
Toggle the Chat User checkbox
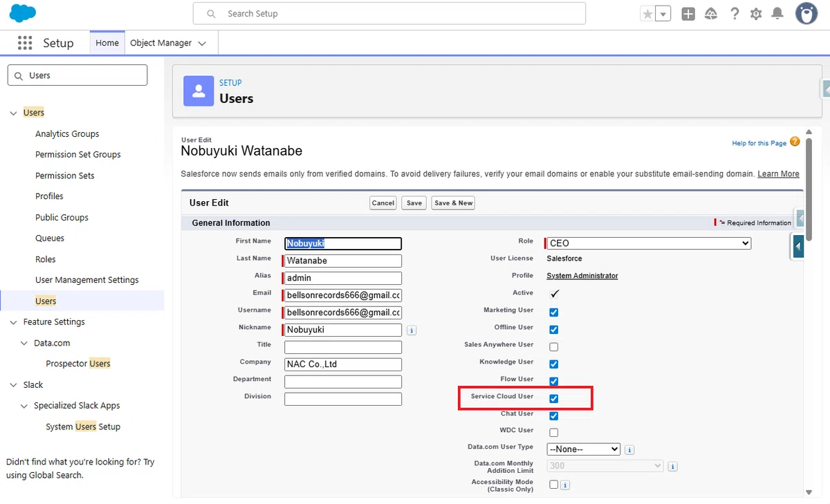(x=554, y=416)
